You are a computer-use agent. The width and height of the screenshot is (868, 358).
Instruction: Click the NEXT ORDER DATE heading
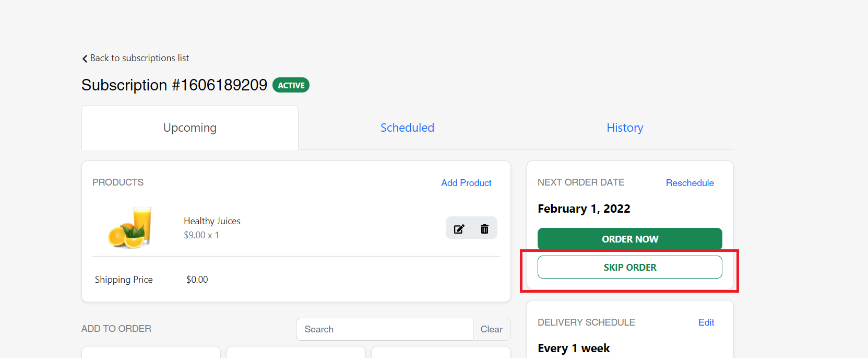pos(581,182)
